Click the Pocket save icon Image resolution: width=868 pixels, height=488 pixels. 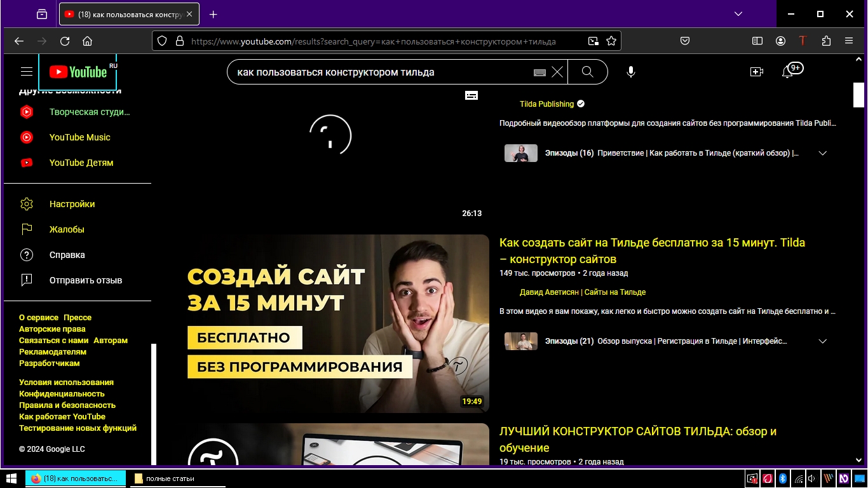point(685,41)
